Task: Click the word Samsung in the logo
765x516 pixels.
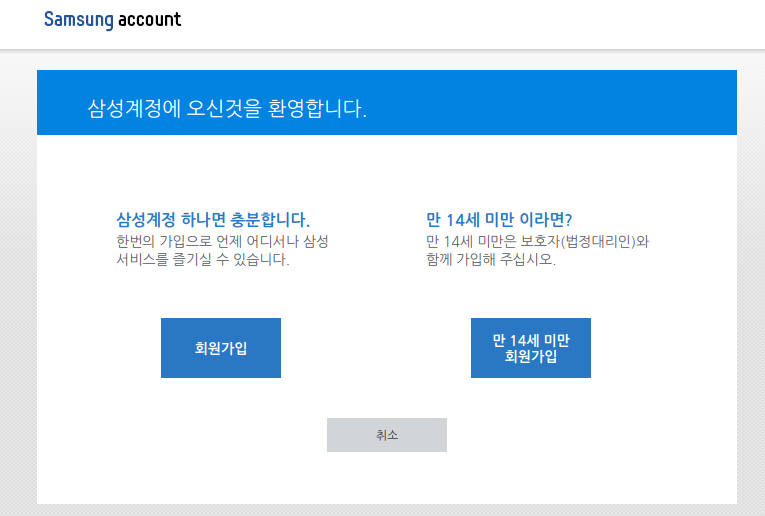Action: point(79,20)
